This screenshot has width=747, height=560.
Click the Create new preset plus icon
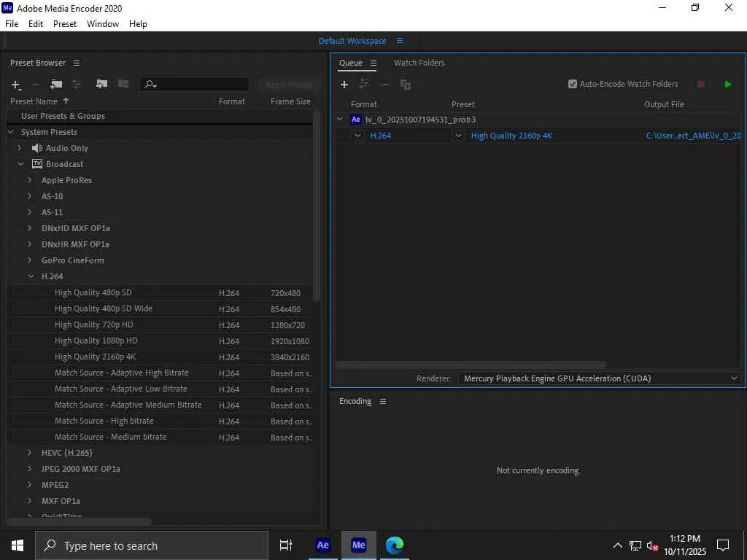click(16, 85)
